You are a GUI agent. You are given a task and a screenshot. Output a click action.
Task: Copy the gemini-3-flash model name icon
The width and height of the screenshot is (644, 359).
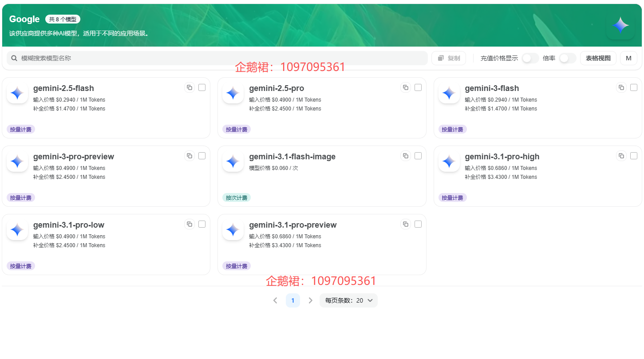621,87
